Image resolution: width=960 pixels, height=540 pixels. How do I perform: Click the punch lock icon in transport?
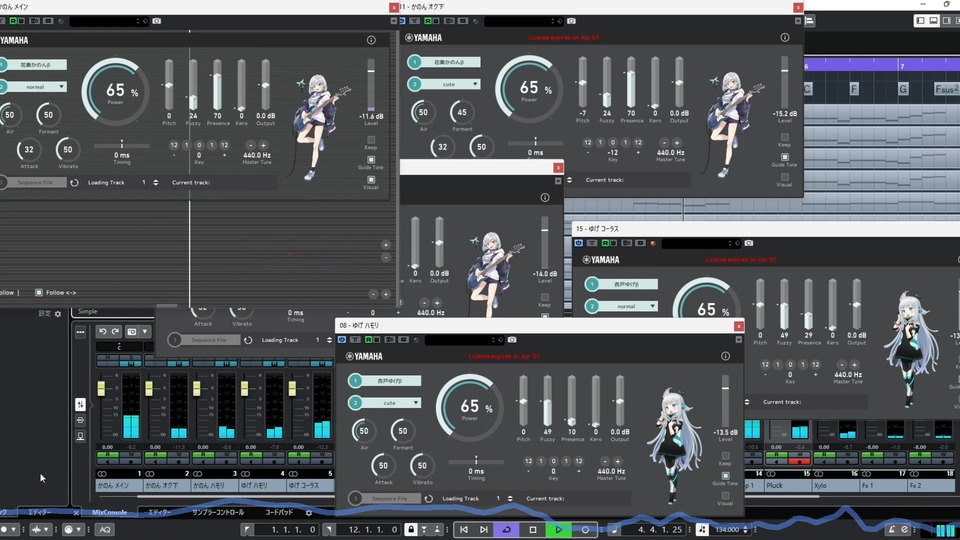[411, 529]
